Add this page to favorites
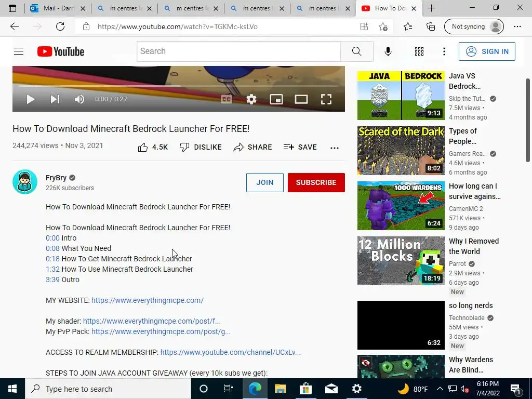The width and height of the screenshot is (532, 399). pyautogui.click(x=383, y=26)
